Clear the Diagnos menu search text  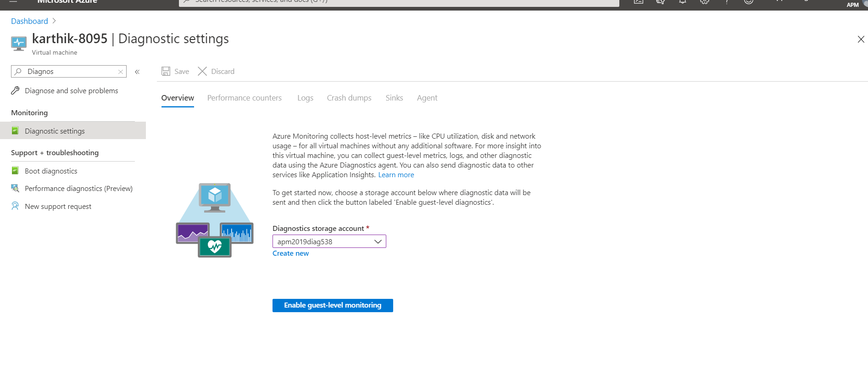pos(121,72)
